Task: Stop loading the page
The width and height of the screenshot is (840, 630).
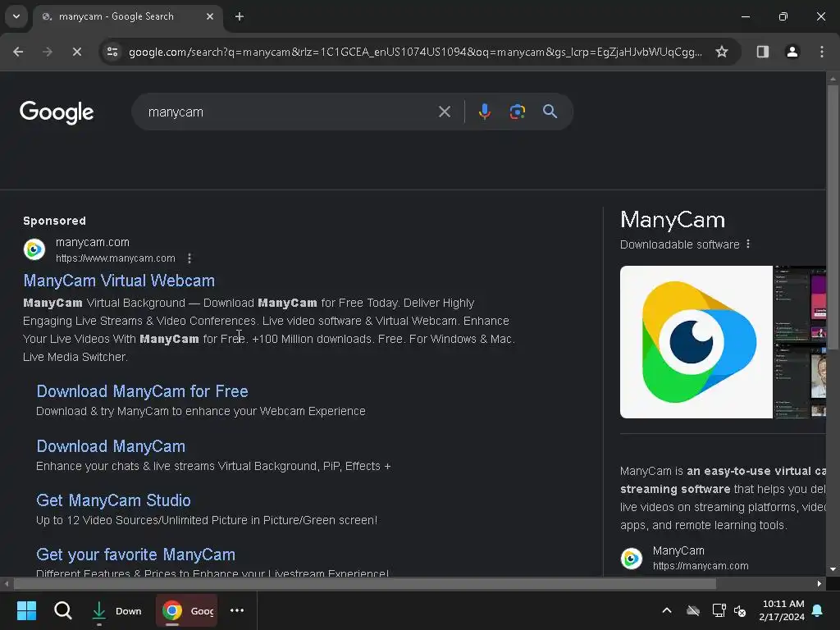Action: pos(76,52)
